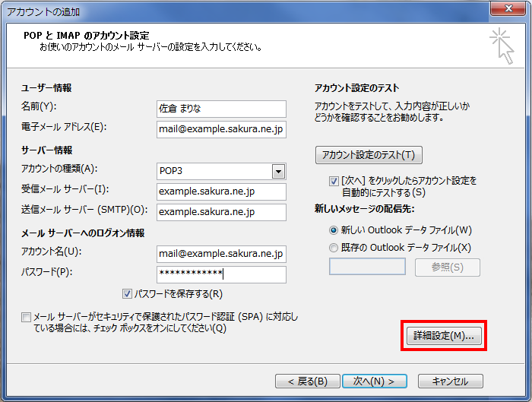Open 詳細設定(M)... advanced settings

click(x=442, y=335)
